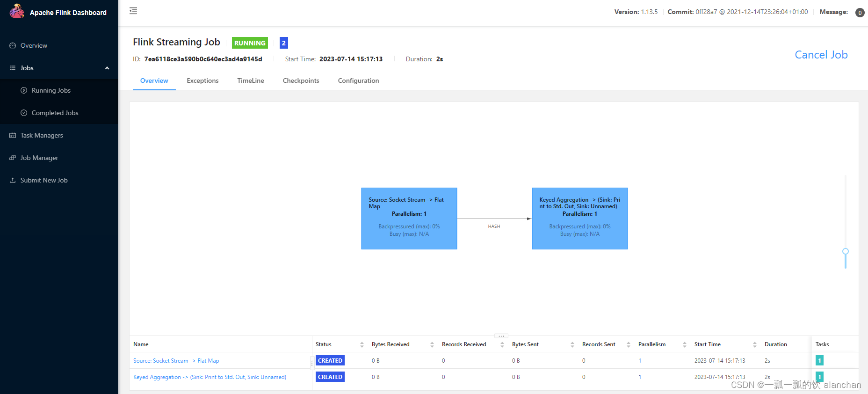
Task: Click the Apache Flink squirrel logo
Action: coord(17,11)
